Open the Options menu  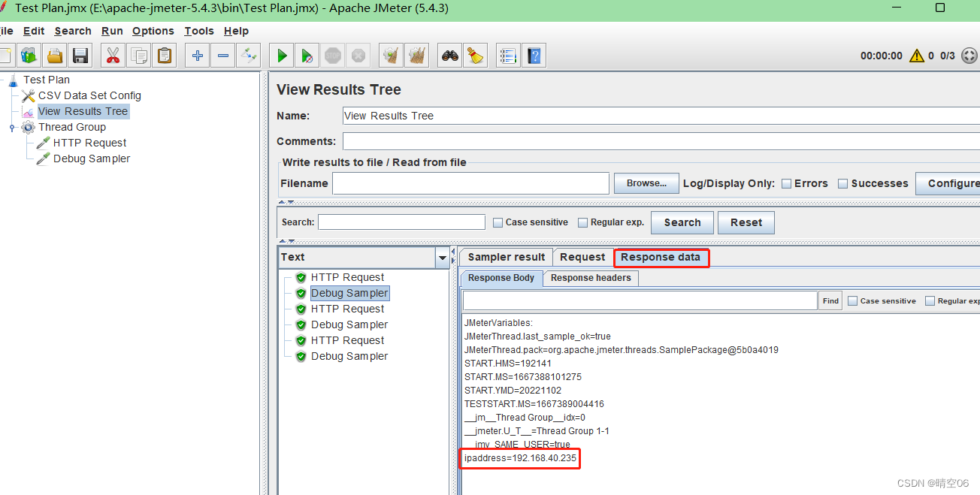(153, 31)
